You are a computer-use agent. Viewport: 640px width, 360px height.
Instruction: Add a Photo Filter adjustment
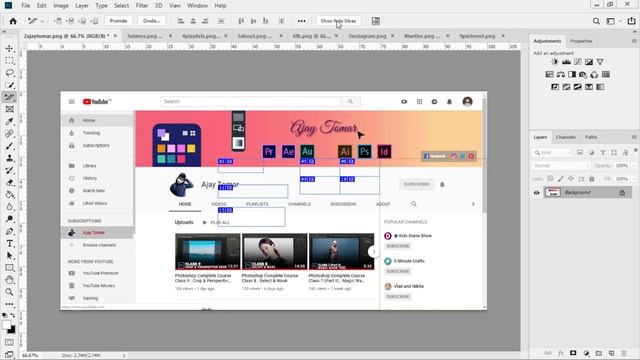pos(583,75)
